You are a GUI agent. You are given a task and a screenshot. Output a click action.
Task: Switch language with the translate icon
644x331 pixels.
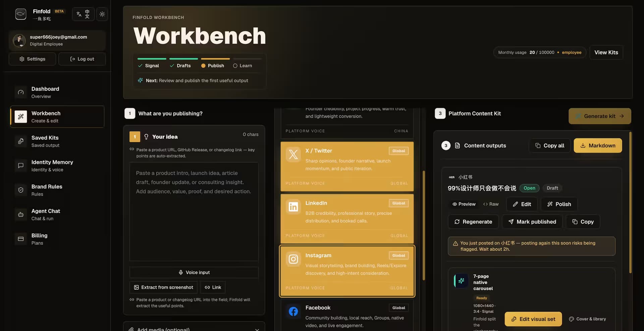[83, 14]
